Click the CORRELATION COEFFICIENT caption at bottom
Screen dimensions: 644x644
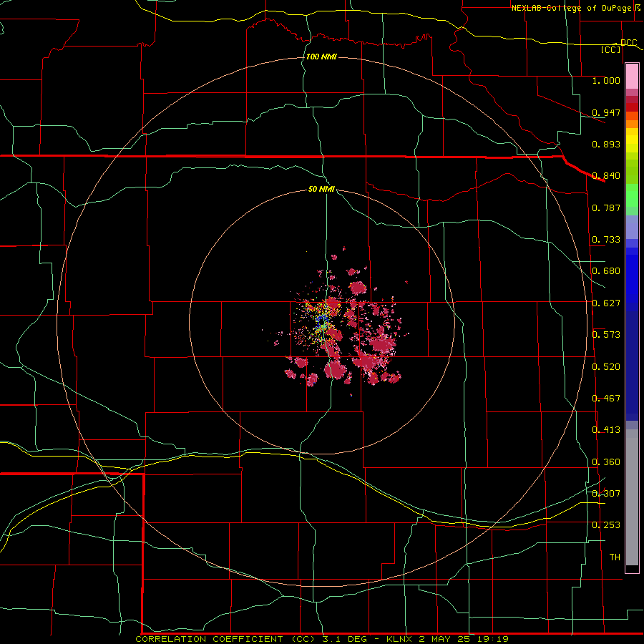pos(322,639)
